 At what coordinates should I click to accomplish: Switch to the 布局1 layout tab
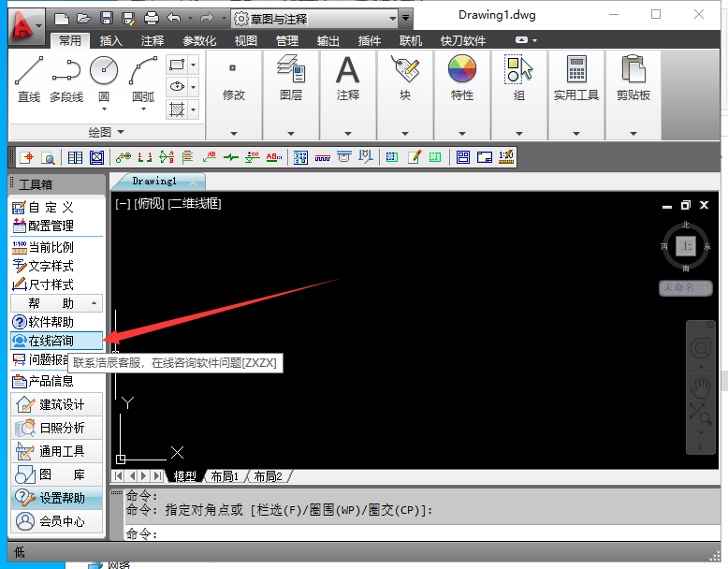(224, 476)
